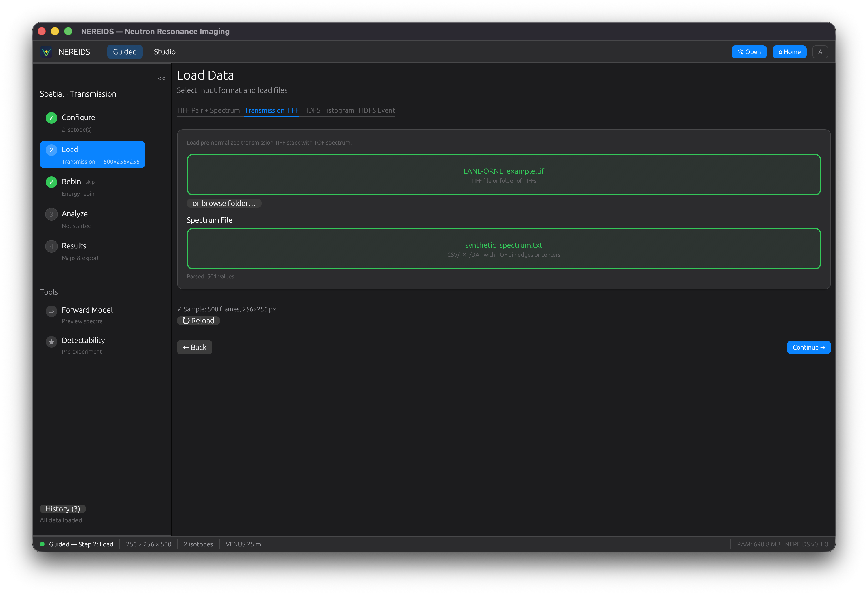Viewport: 868px width, 595px height.
Task: Click the Reload button
Action: click(x=198, y=320)
